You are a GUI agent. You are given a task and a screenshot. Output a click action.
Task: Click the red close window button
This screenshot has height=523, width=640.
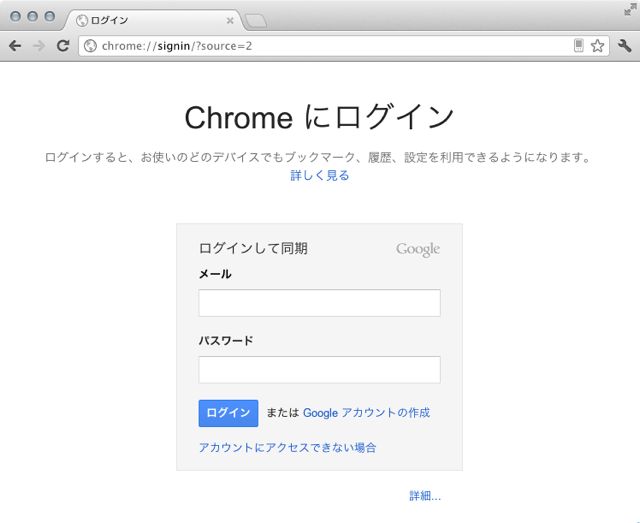[15, 17]
